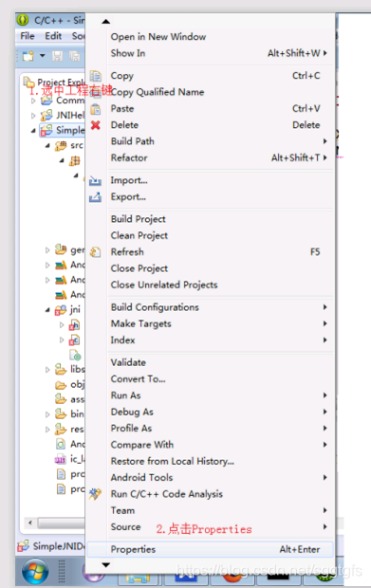Click Project Explorer left scroll arrow
Screen dimensions: 371x588
tap(30, 523)
